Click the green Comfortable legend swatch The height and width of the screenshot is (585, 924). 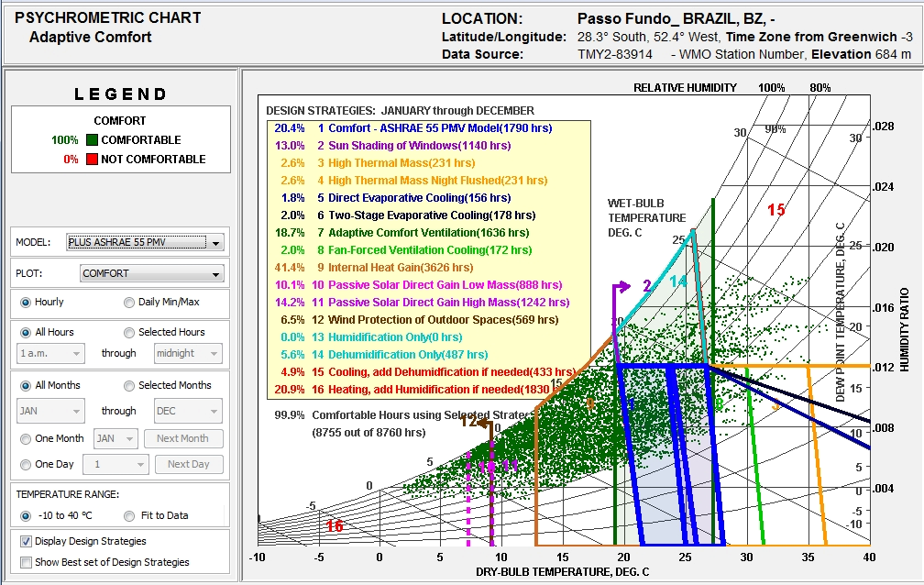pos(91,140)
